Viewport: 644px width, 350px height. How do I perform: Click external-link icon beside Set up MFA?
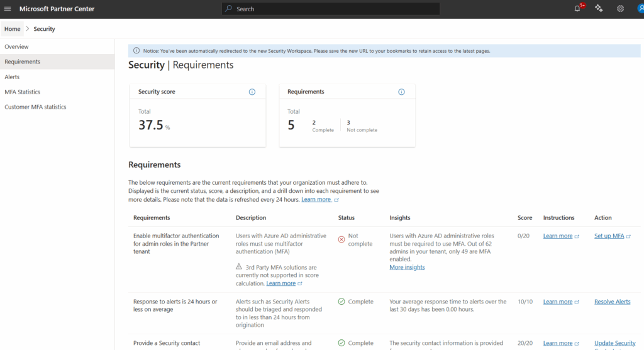coord(628,236)
